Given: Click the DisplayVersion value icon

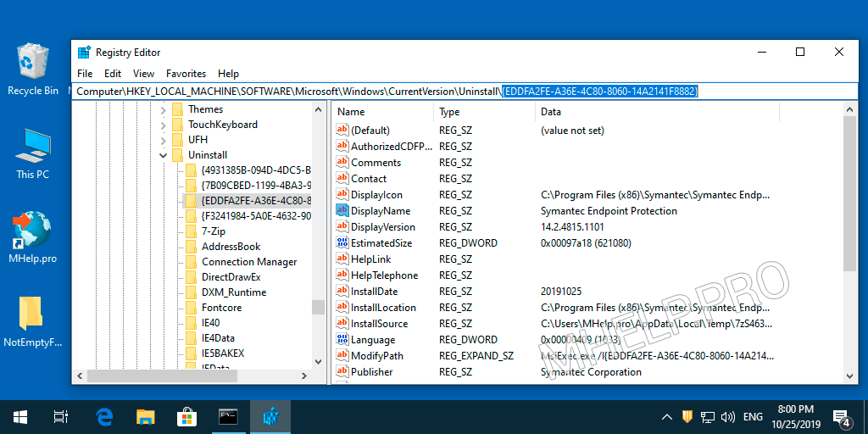Looking at the screenshot, I should (342, 227).
